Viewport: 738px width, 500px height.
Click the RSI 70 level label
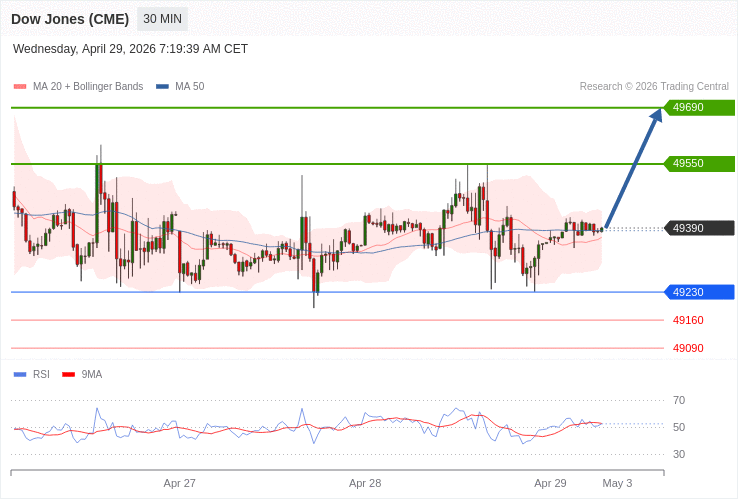(679, 401)
